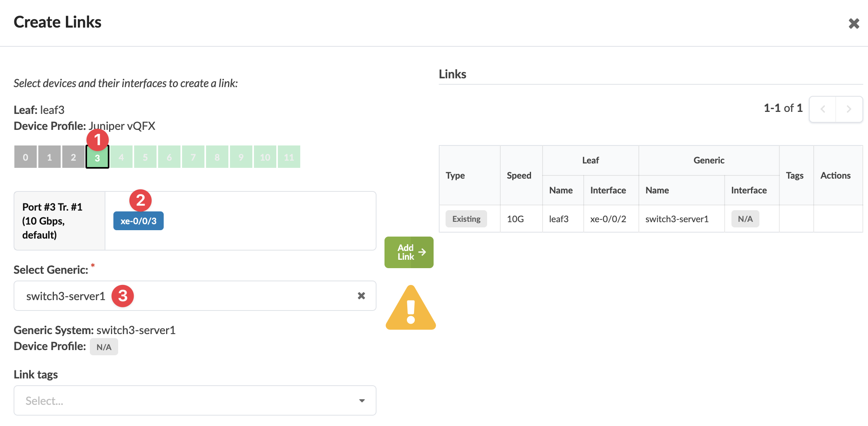
Task: Close the Create Links dialog
Action: point(854,24)
